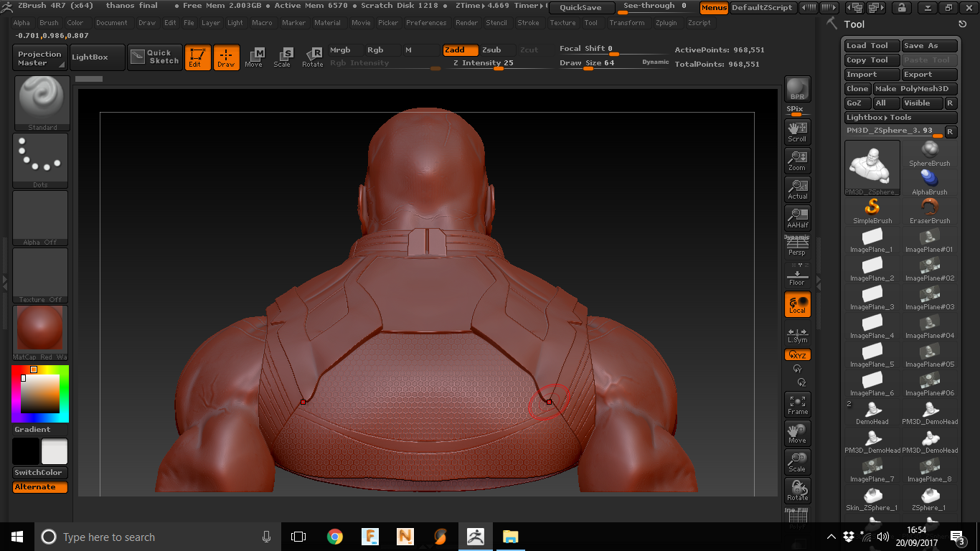Screen dimensions: 980x551
Task: Select the black secondary color swatch
Action: 26,452
